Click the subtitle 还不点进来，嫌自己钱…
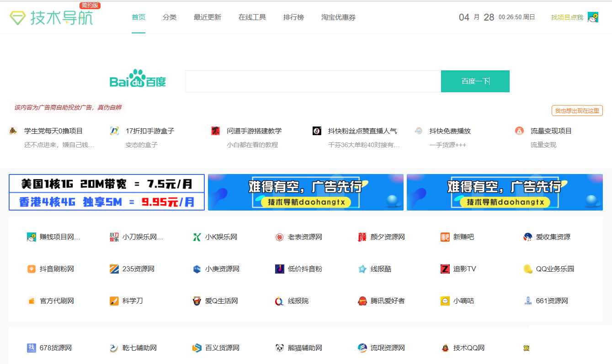 pos(59,145)
